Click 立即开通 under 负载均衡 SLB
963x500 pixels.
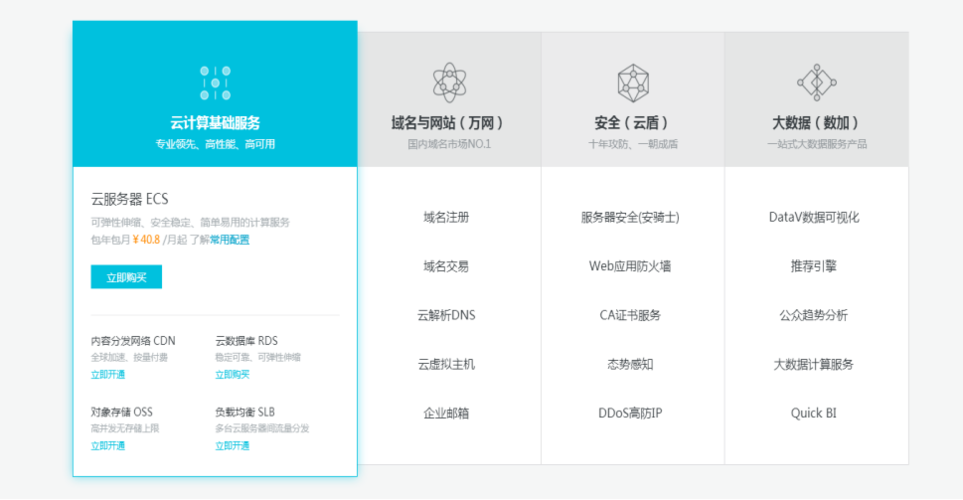(232, 446)
